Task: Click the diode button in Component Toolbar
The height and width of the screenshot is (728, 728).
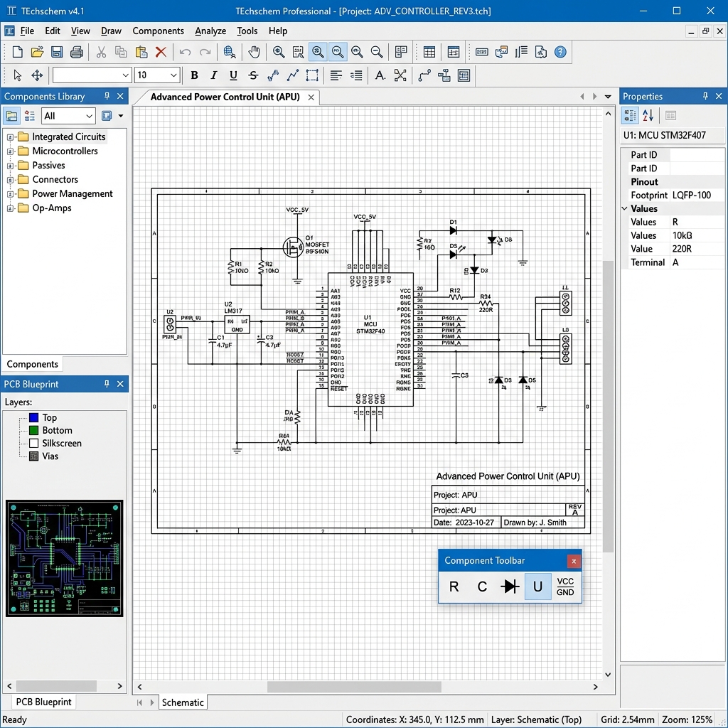Action: 510,587
